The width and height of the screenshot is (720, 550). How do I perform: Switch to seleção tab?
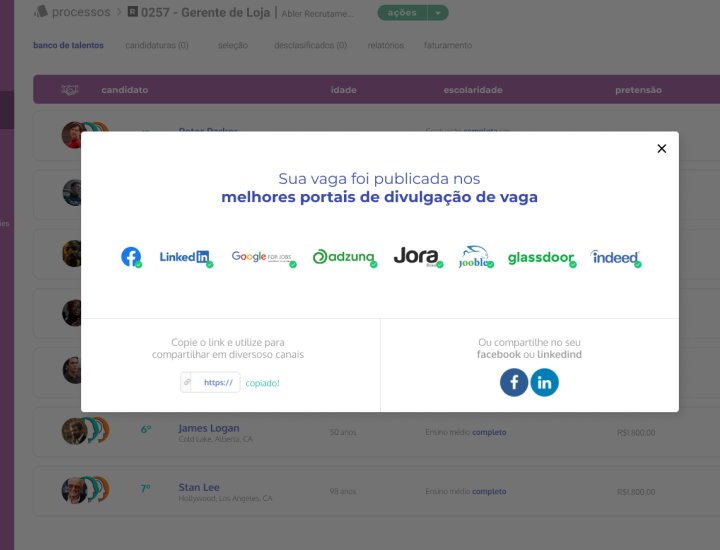click(x=233, y=45)
